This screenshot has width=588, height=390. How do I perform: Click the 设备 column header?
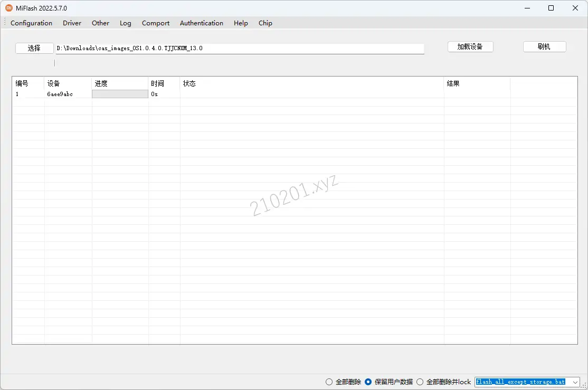(x=68, y=83)
